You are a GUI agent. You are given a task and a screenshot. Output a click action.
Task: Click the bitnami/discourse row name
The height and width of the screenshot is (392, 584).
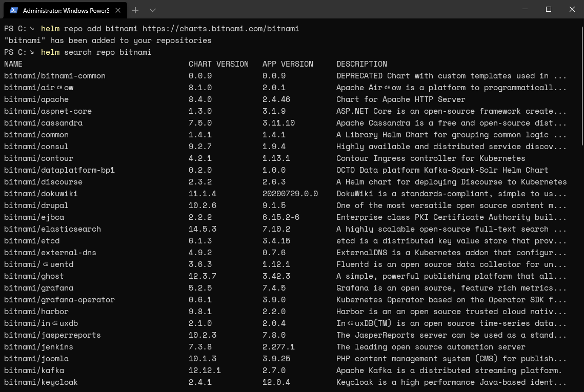(43, 182)
